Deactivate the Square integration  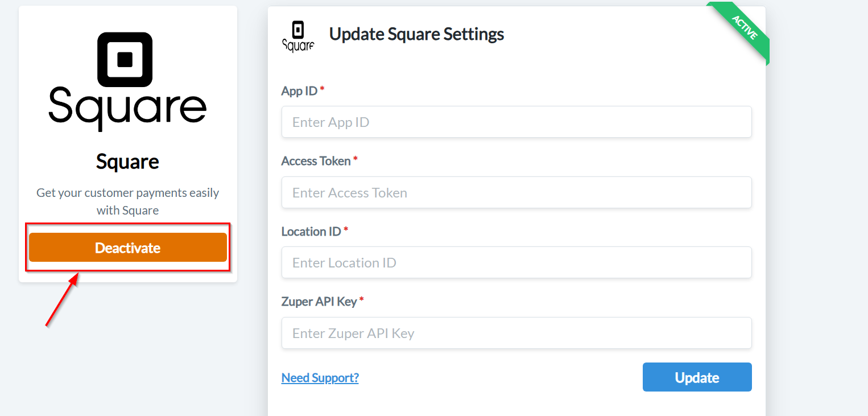click(x=128, y=248)
